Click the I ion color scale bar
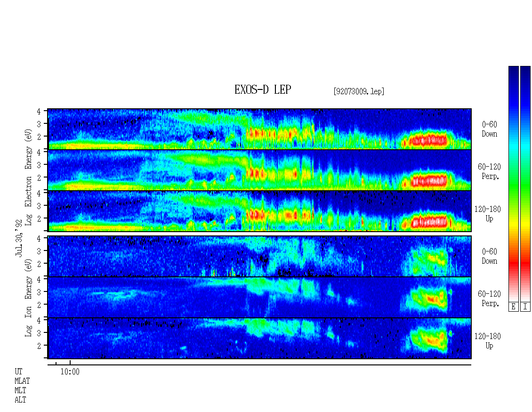This screenshot has height=412, width=532. tap(525, 184)
